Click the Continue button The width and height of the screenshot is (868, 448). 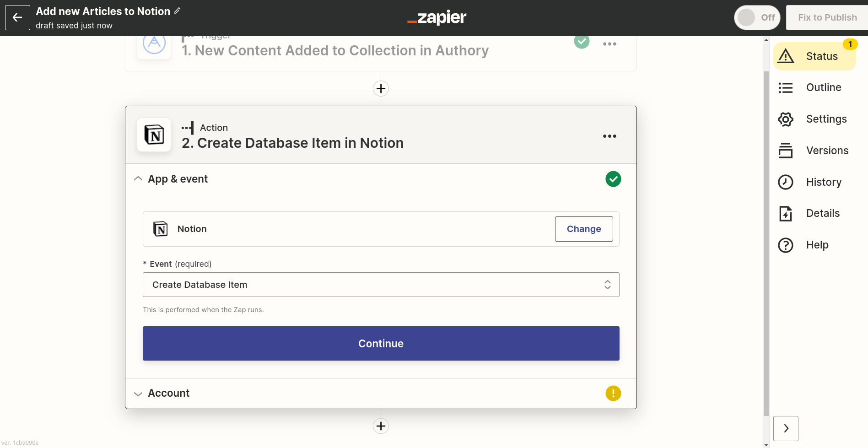tap(380, 343)
